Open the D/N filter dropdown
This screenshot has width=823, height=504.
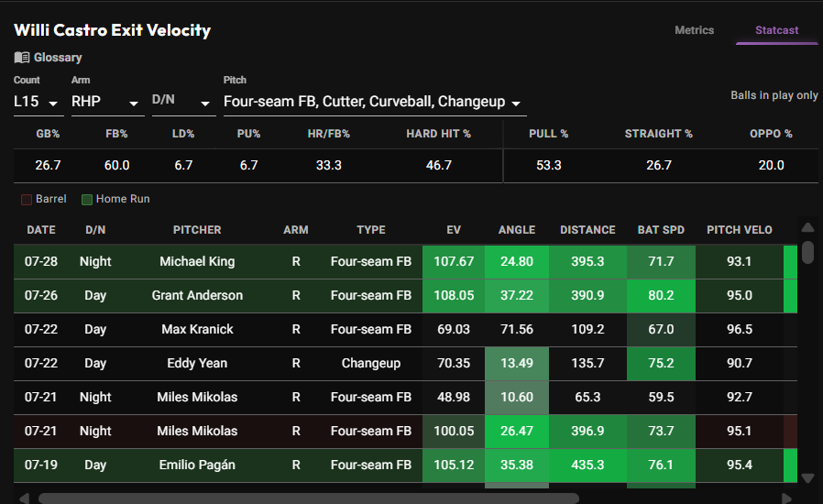coord(184,102)
